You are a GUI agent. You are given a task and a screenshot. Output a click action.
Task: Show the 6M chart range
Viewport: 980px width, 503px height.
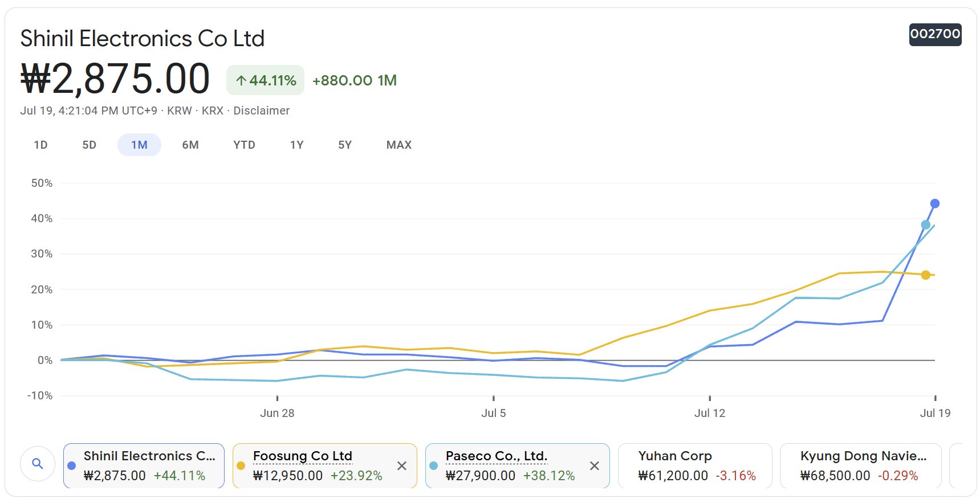pos(190,145)
